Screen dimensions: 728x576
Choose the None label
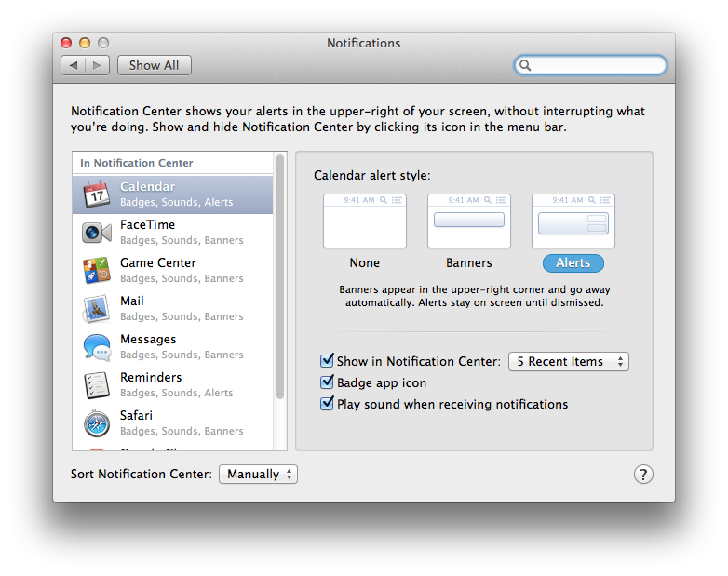[x=364, y=262]
